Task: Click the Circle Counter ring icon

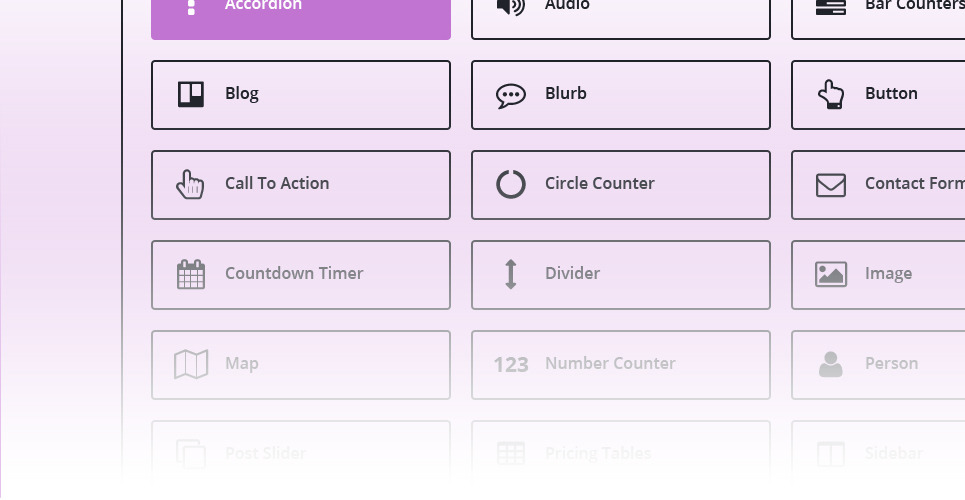Action: (511, 184)
